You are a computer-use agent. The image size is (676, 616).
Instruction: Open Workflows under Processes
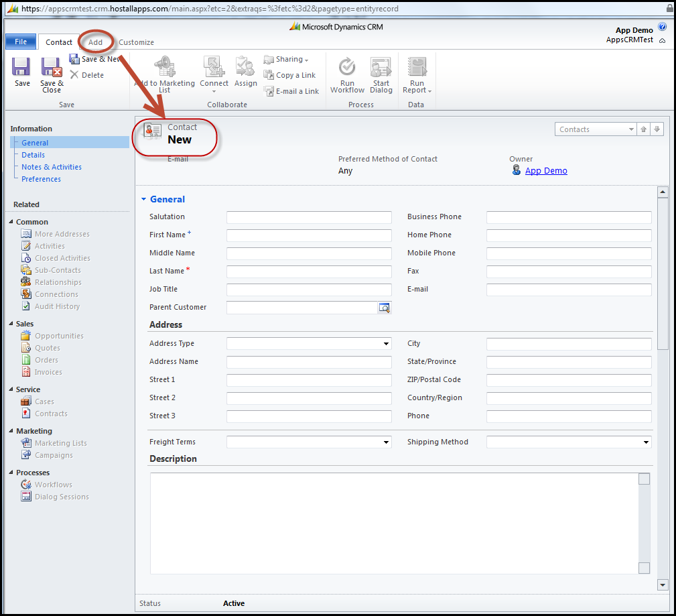pos(46,485)
